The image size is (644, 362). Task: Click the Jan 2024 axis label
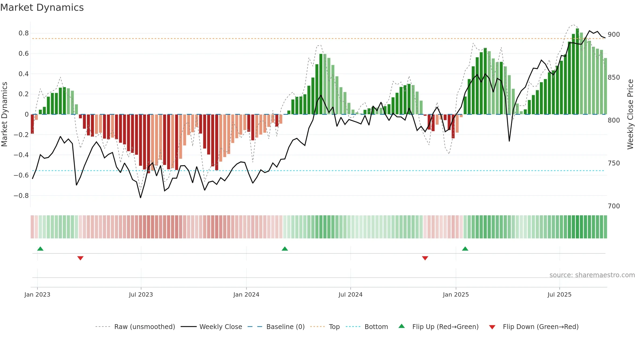[x=246, y=294]
